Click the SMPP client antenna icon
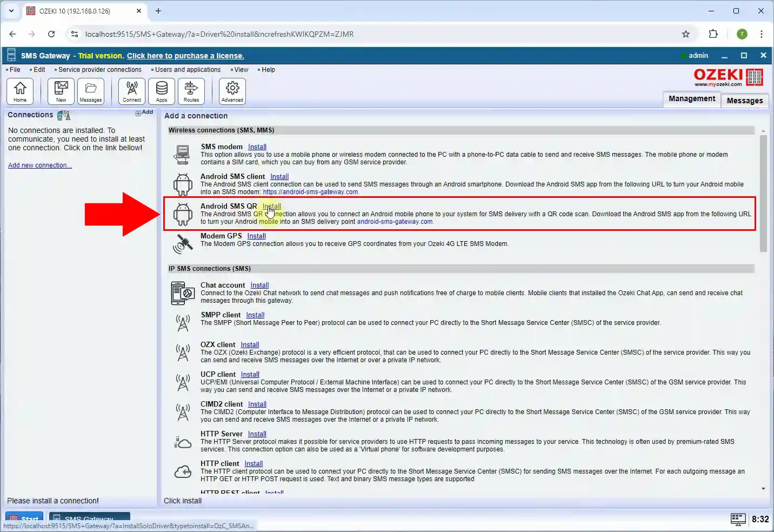774x532 pixels. tap(183, 323)
